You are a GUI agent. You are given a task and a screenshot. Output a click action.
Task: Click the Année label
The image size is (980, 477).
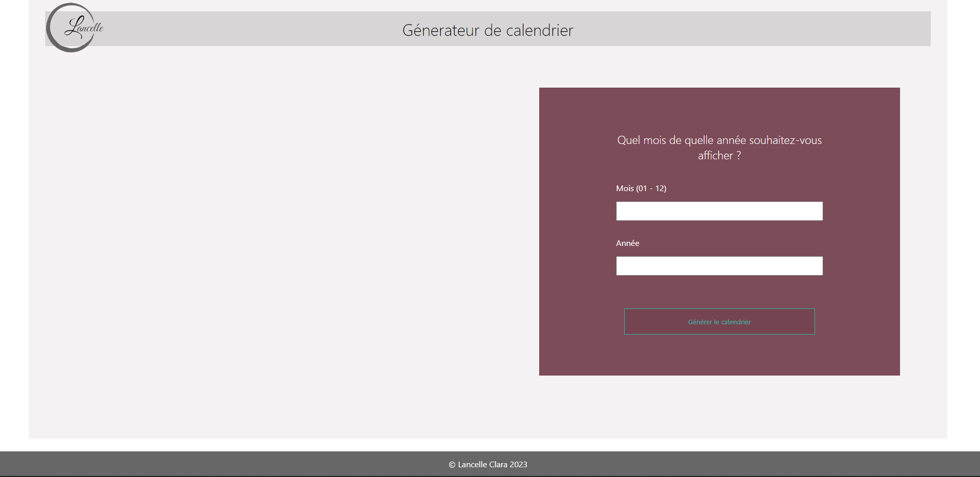627,243
